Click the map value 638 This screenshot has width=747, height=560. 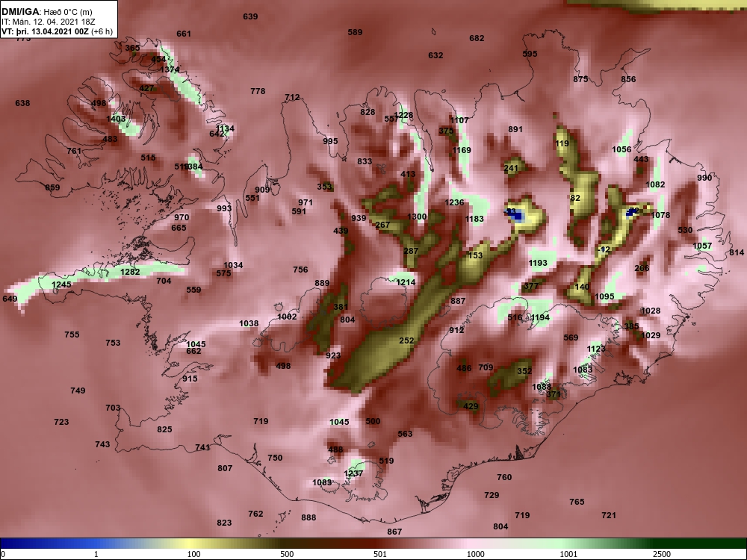[22, 103]
